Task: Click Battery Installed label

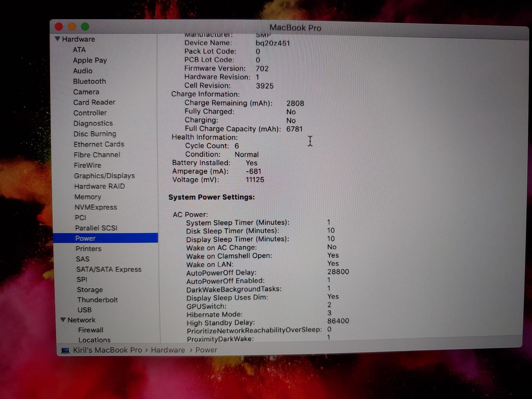Action: 201,163
